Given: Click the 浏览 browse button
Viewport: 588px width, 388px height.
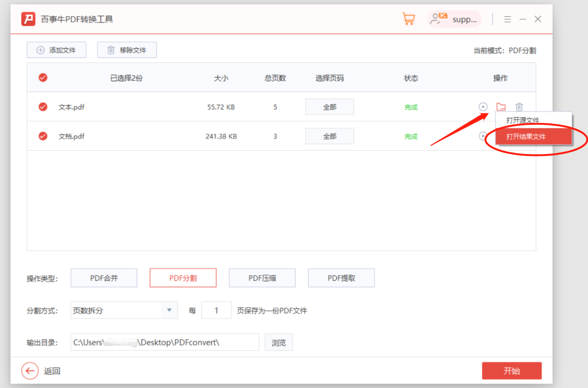Looking at the screenshot, I should pyautogui.click(x=279, y=343).
